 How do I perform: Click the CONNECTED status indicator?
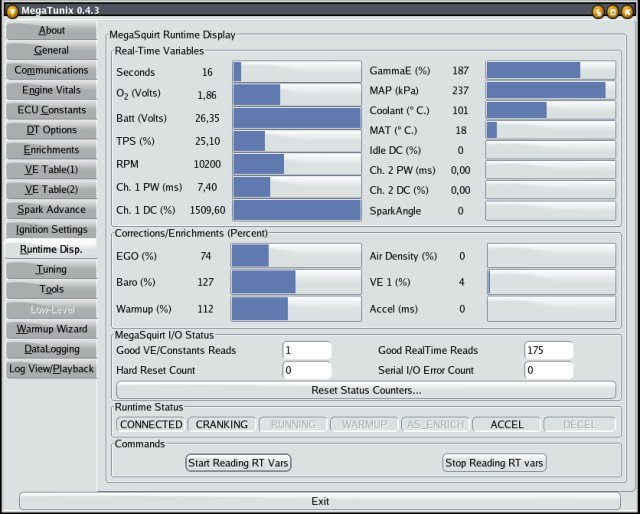point(151,425)
